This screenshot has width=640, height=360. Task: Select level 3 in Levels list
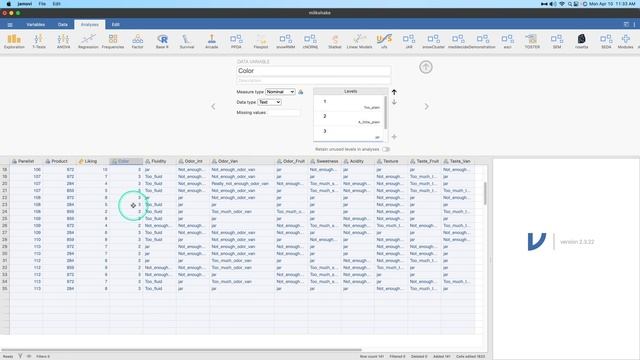(350, 133)
